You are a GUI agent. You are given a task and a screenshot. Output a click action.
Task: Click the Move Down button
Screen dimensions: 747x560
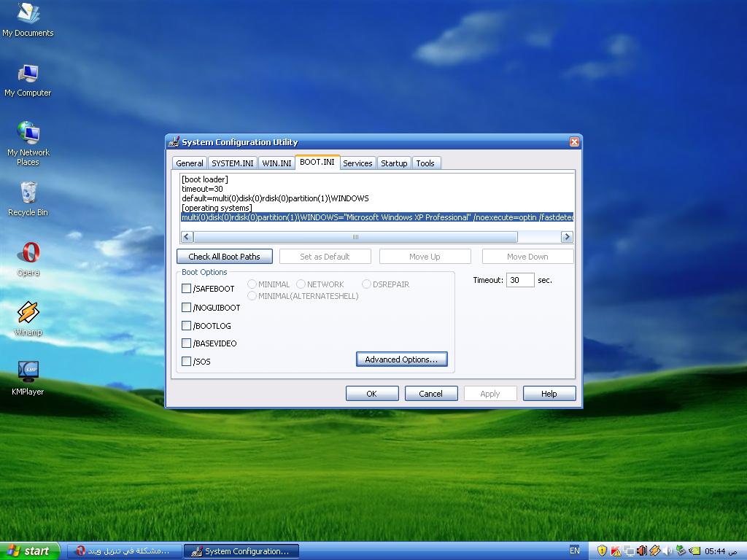527,257
